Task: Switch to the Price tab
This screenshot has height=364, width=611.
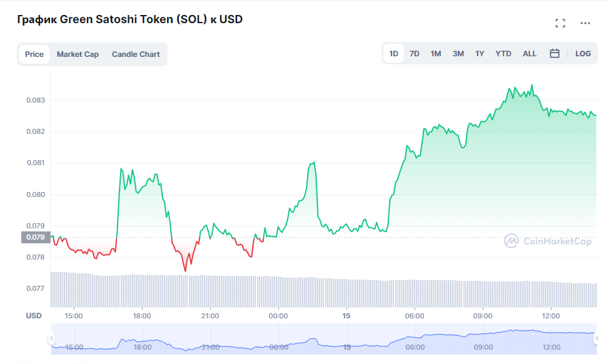Action: [x=34, y=54]
